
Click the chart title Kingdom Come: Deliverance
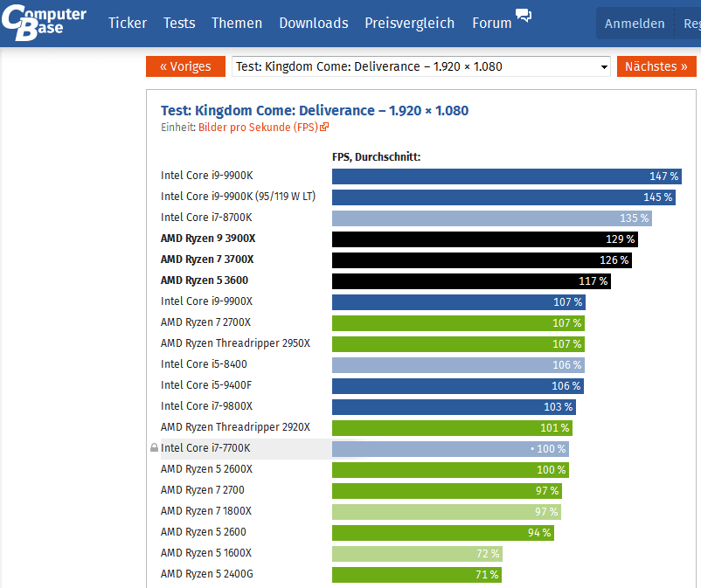tap(315, 110)
